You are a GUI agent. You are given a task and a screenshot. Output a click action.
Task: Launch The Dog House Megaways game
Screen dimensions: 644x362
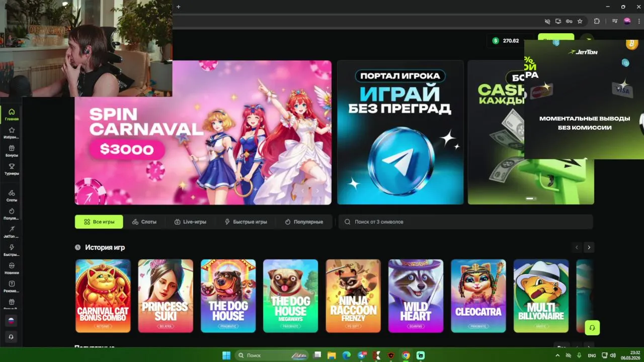[x=290, y=296]
